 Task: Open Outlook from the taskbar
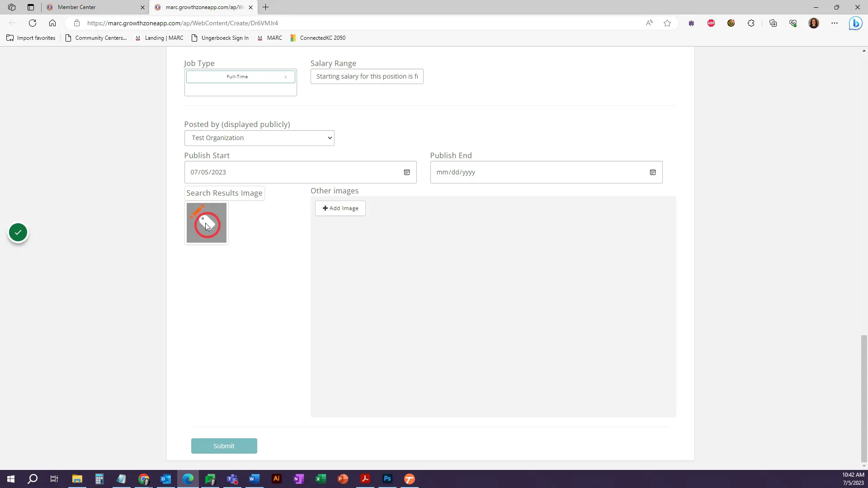click(166, 479)
